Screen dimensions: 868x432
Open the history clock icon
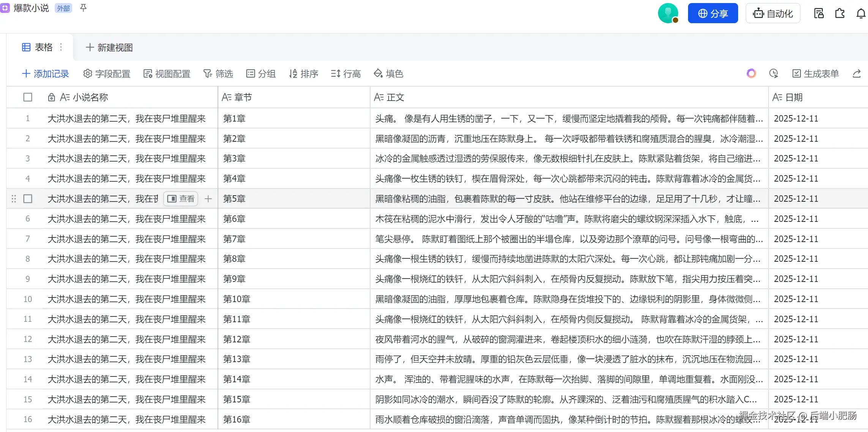[x=773, y=73]
